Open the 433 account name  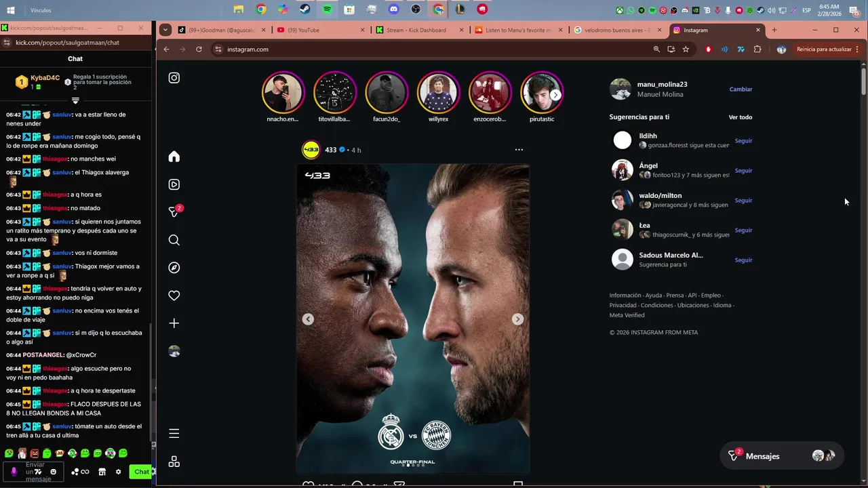pos(330,150)
